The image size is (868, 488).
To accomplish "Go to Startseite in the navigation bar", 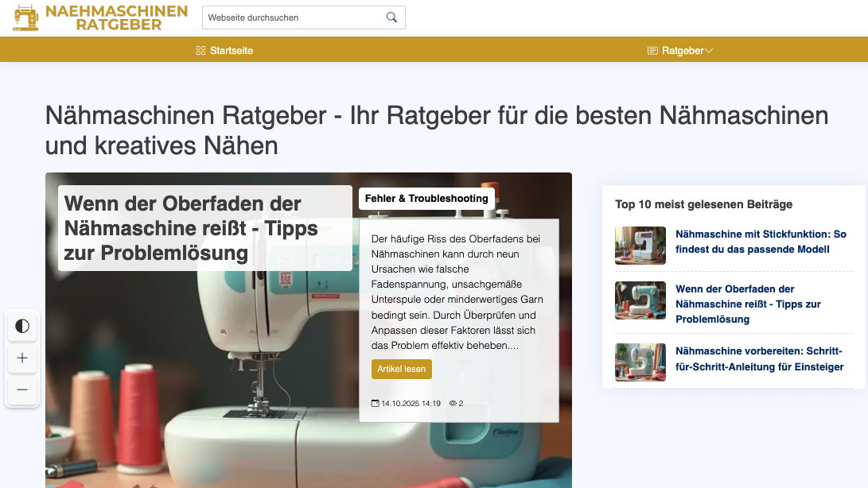I will (x=224, y=51).
